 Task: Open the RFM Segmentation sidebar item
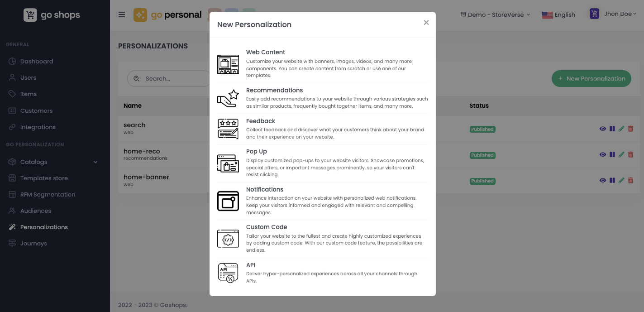pyautogui.click(x=48, y=194)
